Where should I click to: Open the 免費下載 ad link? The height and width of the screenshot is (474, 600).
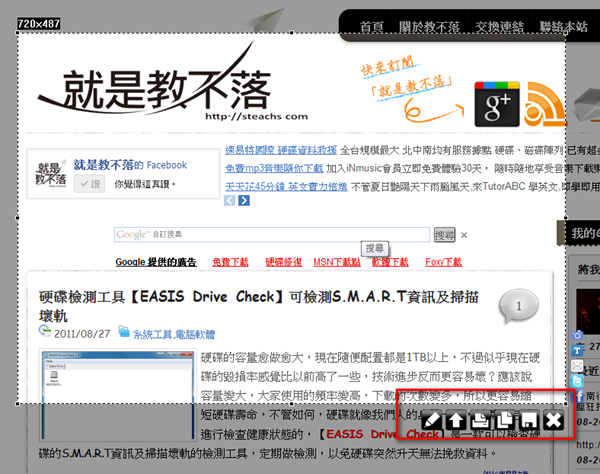point(230,262)
